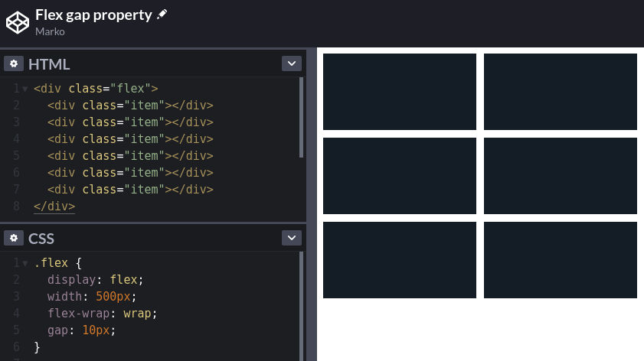Click the item div on HTML line 2

(130, 106)
